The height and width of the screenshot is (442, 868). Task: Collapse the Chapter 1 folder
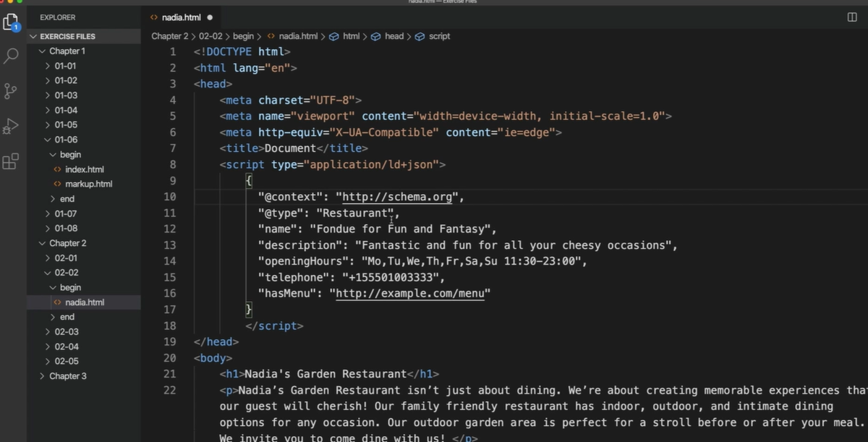84,51
